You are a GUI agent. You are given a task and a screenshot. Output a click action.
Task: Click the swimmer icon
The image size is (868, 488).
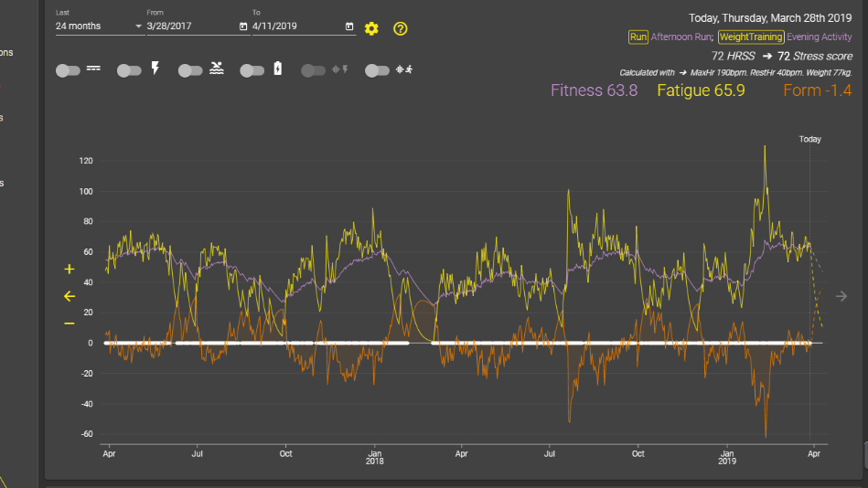[x=217, y=69]
